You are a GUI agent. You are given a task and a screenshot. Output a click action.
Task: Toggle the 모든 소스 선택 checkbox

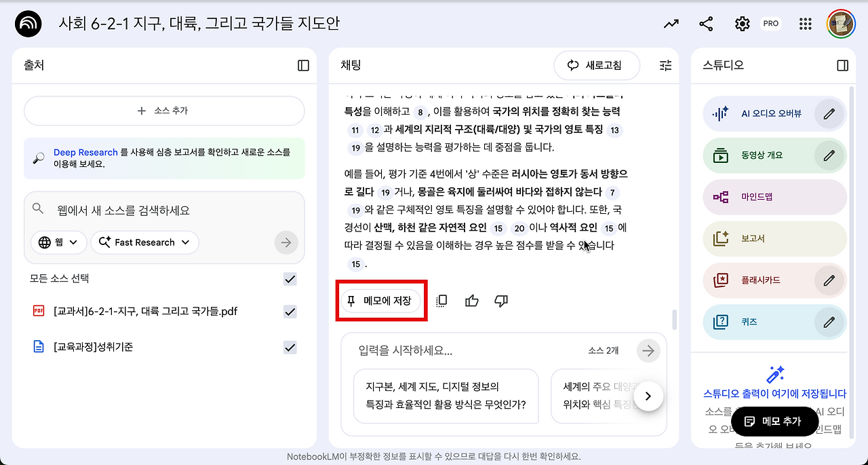click(290, 279)
